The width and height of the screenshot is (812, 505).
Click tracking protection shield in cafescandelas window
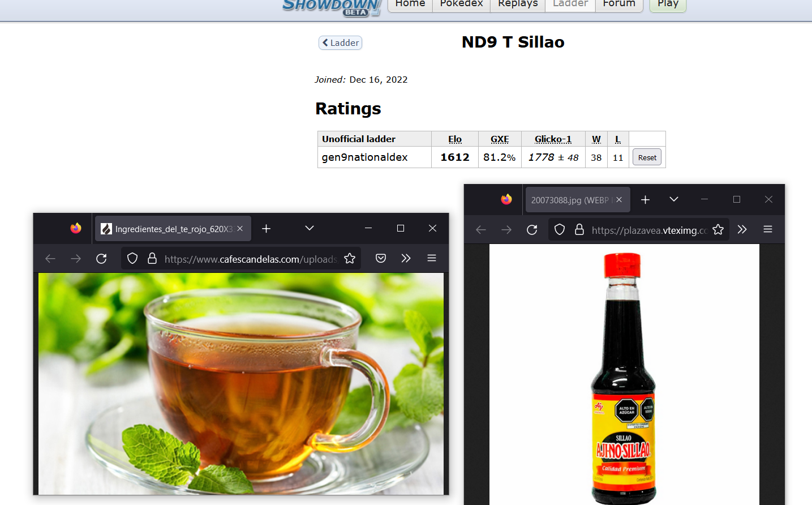tap(132, 259)
